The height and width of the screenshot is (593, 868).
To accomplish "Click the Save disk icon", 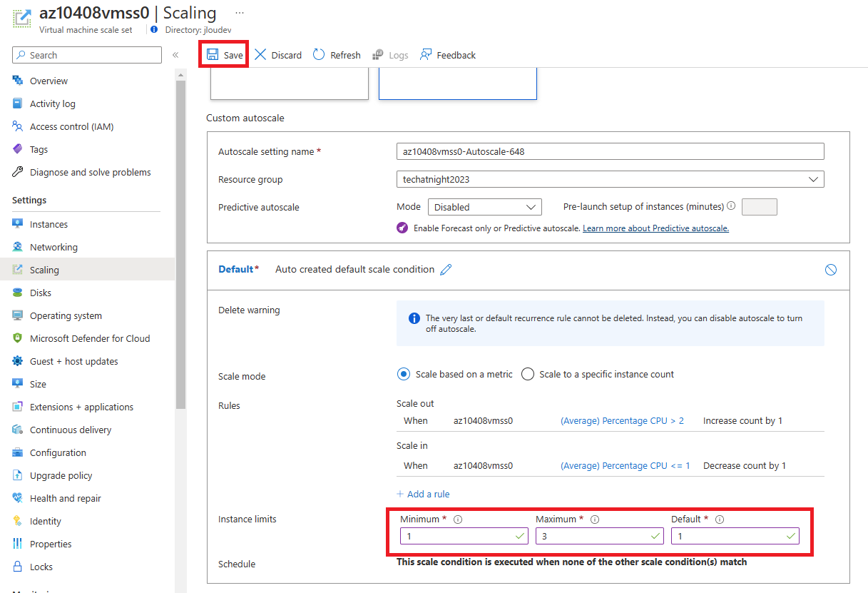I will 213,55.
